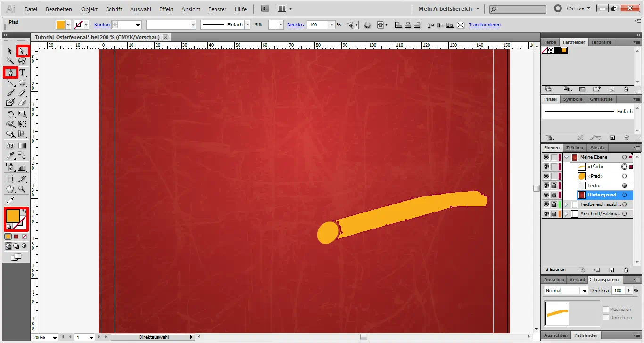
Task: Unlock the Anschnitt/Falzlinien layer
Action: coord(554,213)
